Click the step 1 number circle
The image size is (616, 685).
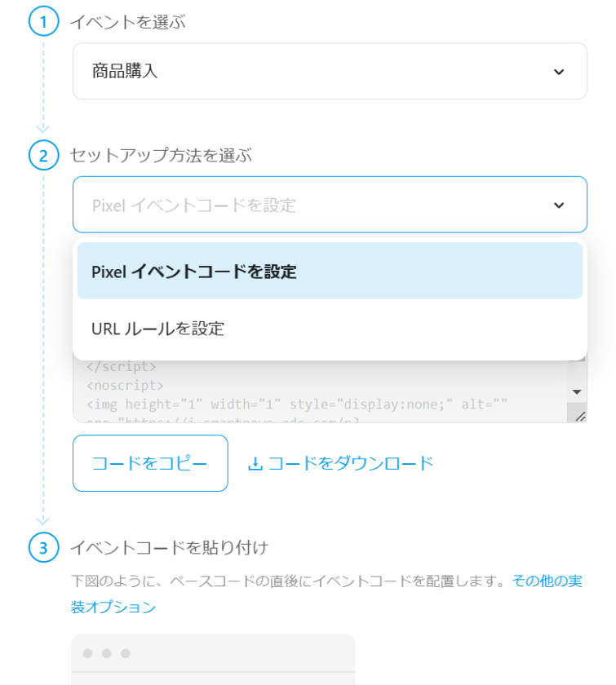coord(43,21)
